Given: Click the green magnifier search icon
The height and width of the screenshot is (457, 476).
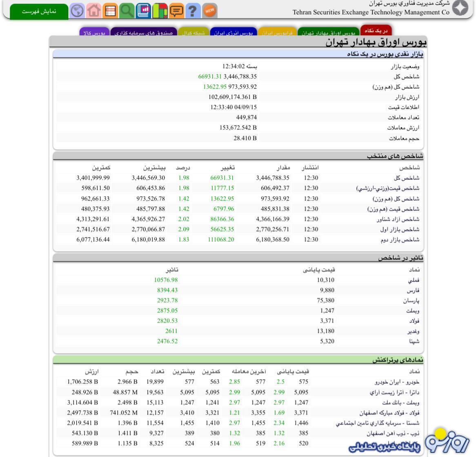Looking at the screenshot, I should coord(127,11).
